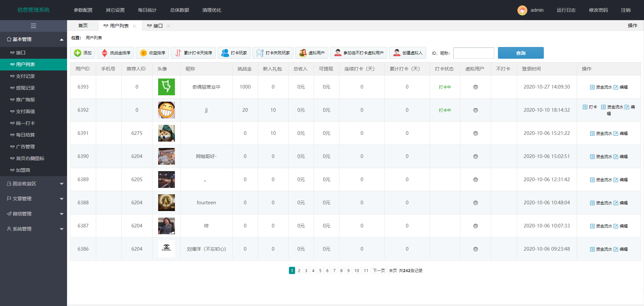Click 末页 last page link
The image size is (644, 306).
coord(393,270)
